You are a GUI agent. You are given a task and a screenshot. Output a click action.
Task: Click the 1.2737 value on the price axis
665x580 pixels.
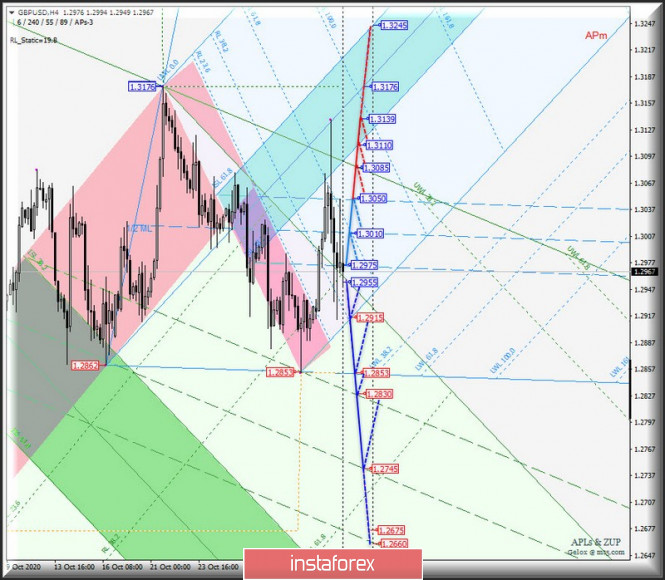(645, 476)
